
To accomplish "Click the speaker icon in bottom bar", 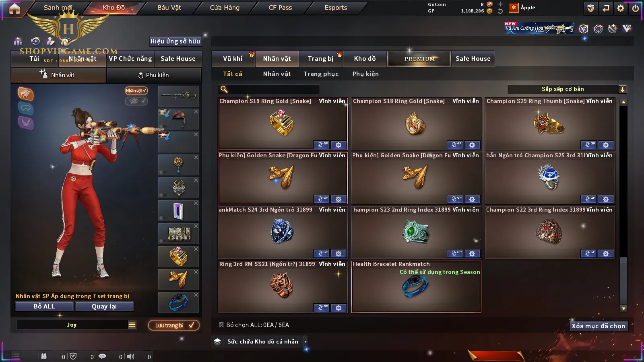I will pos(130,356).
